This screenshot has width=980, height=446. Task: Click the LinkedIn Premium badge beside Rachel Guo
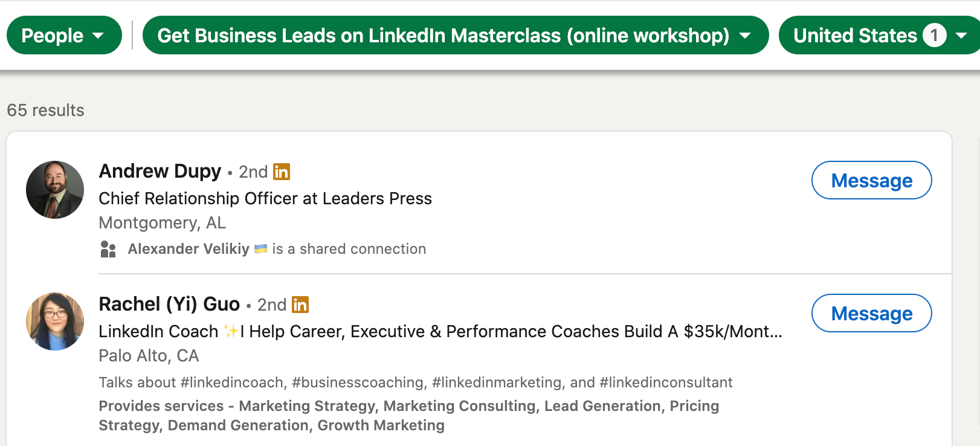300,305
